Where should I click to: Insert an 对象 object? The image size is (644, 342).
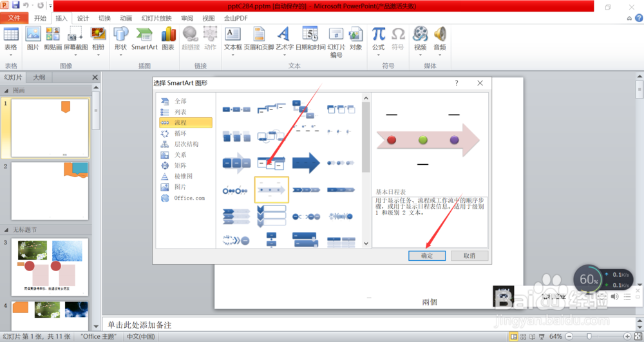point(355,39)
